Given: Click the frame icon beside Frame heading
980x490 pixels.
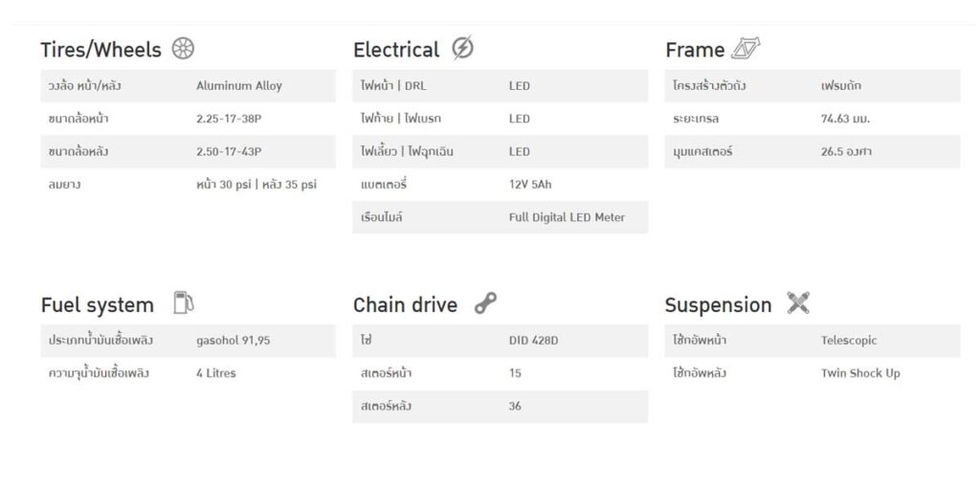Looking at the screenshot, I should click(746, 48).
